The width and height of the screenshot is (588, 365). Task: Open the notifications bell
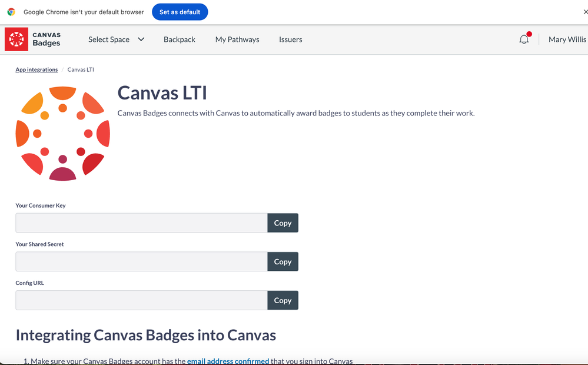coord(524,39)
